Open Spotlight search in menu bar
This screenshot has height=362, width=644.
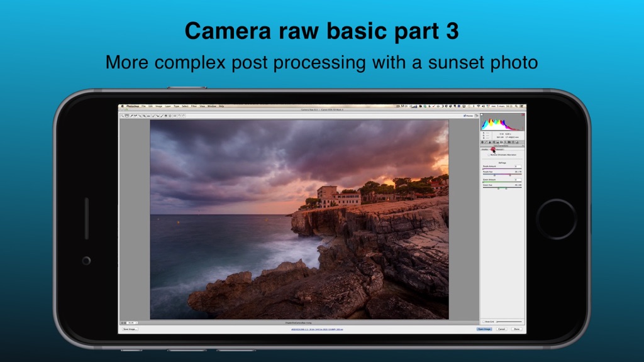[x=516, y=106]
